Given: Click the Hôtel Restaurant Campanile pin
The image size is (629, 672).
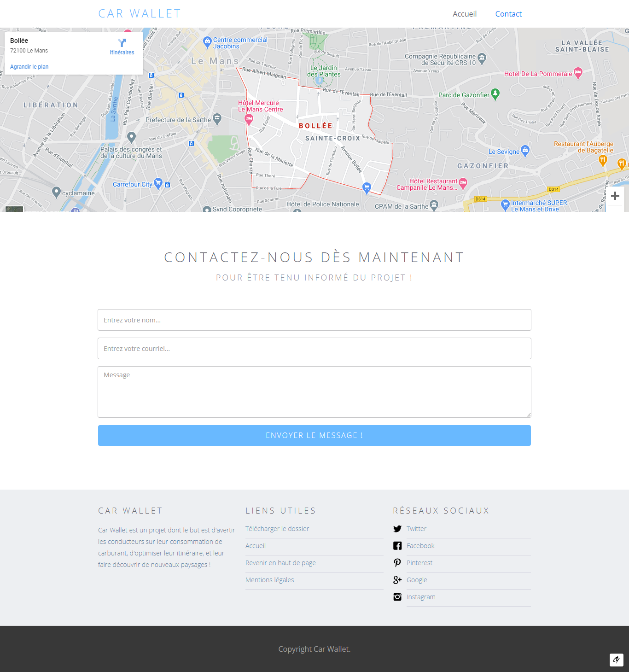Looking at the screenshot, I should coord(463,183).
